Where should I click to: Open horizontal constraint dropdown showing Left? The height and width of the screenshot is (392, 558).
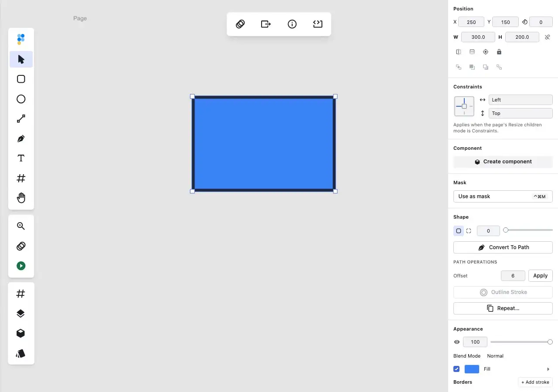pyautogui.click(x=521, y=100)
